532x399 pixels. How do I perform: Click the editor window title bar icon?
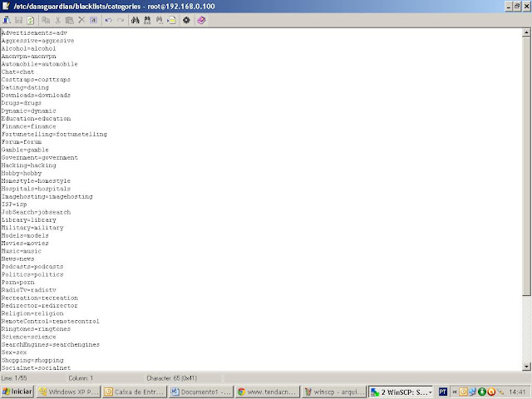point(6,6)
